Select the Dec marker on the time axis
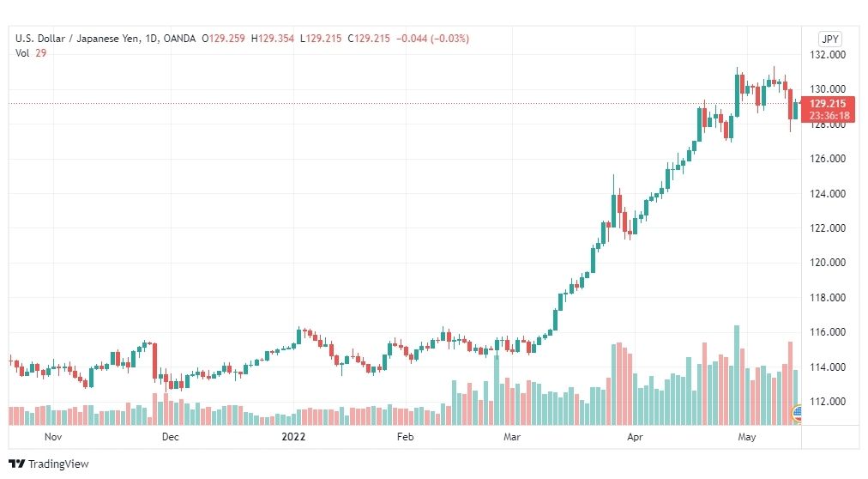Screen dimensions: 868x479 [x=170, y=437]
